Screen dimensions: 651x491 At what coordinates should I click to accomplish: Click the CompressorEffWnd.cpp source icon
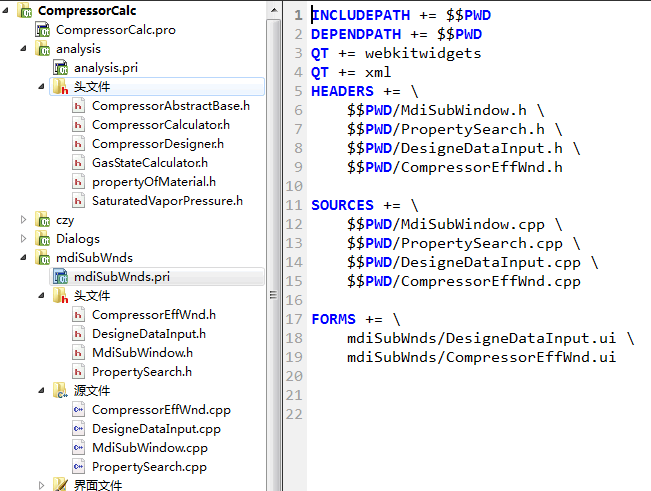click(x=78, y=410)
